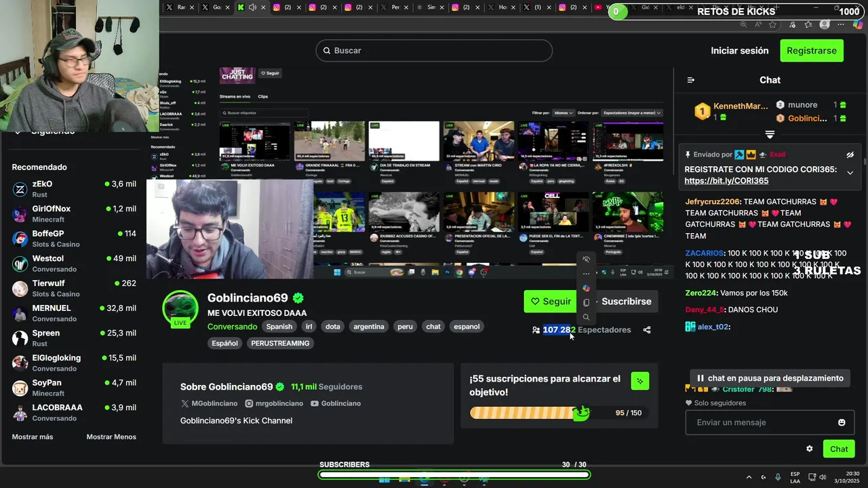Click the taskbar microphone tray icon
Viewport: 868px width, 488px height.
778,477
